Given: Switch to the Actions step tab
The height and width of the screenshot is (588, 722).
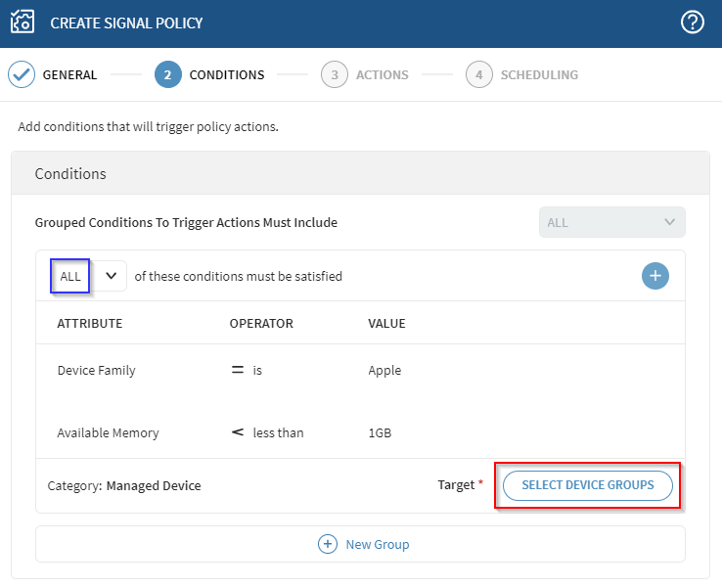Looking at the screenshot, I should [x=382, y=74].
